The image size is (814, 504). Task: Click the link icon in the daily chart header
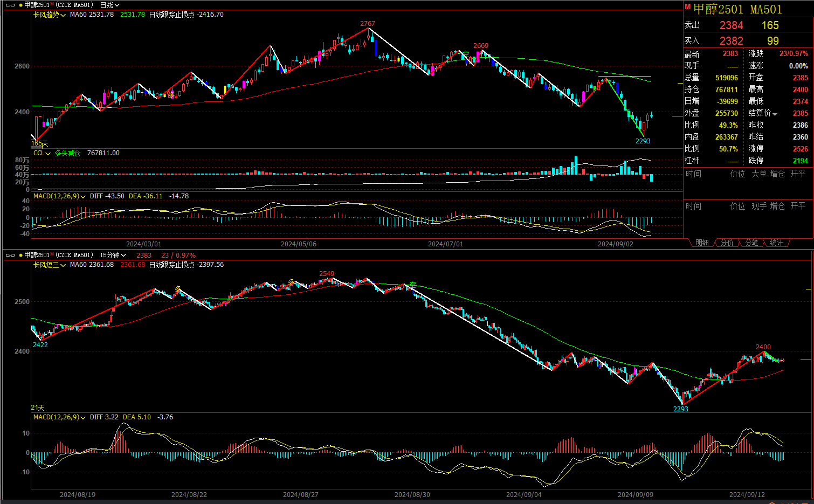point(10,5)
